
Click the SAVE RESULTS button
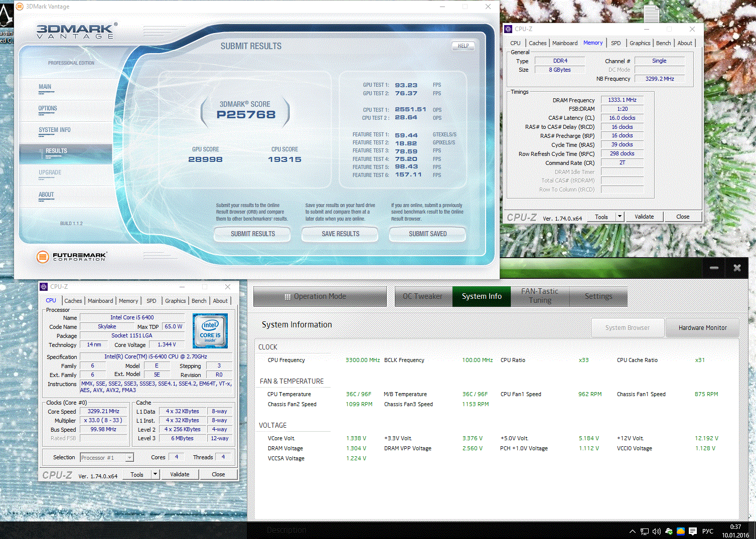point(341,234)
